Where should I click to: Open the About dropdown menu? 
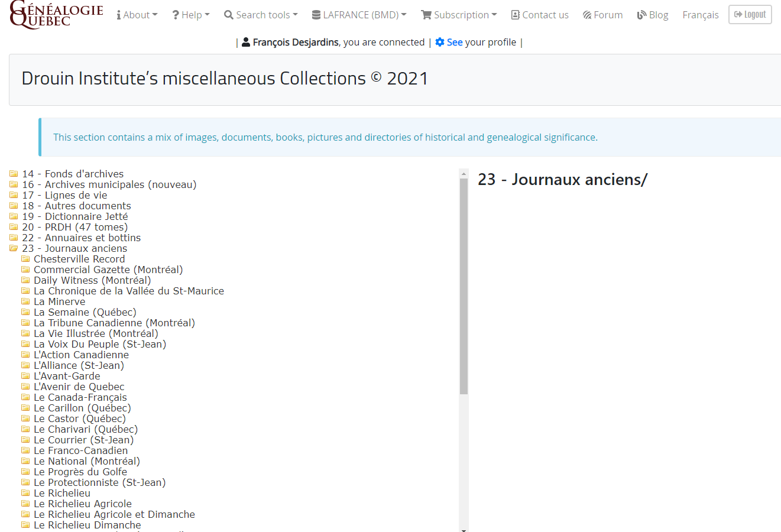pyautogui.click(x=137, y=15)
